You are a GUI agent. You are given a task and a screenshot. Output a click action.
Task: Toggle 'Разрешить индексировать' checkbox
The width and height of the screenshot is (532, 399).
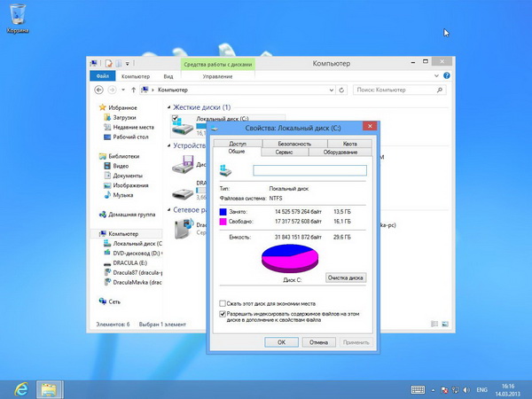222,313
